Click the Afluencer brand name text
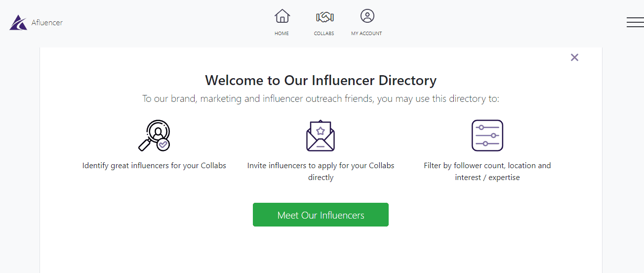644x273 pixels. click(47, 22)
